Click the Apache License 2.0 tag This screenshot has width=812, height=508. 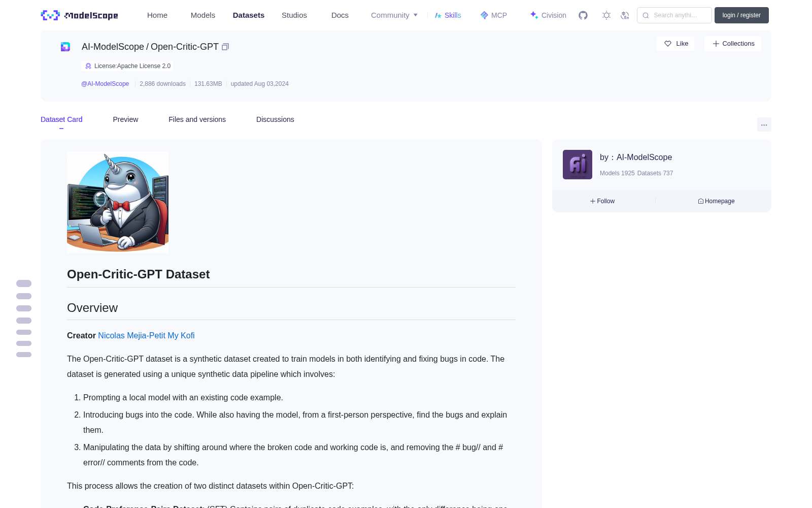(127, 66)
